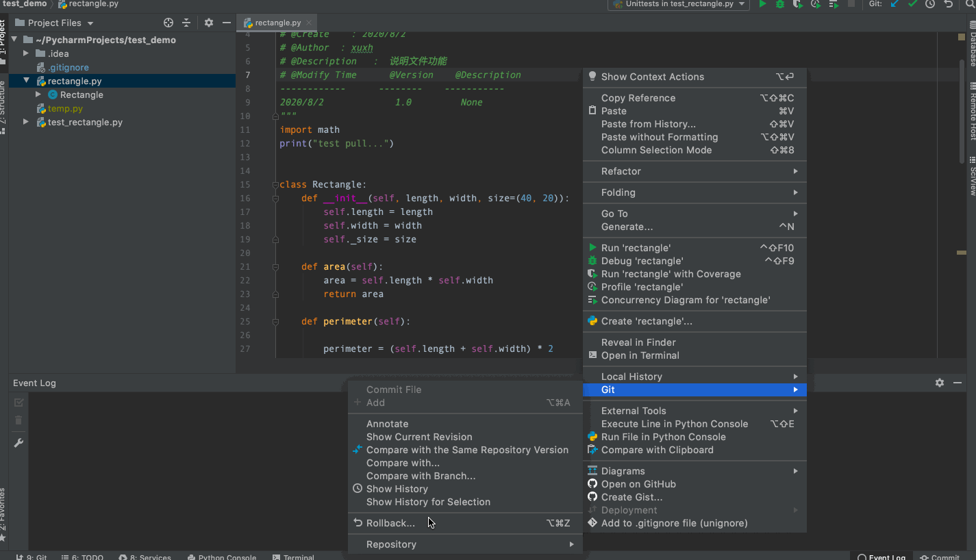Open the SciView side panel
976x560 pixels.
coord(972,177)
